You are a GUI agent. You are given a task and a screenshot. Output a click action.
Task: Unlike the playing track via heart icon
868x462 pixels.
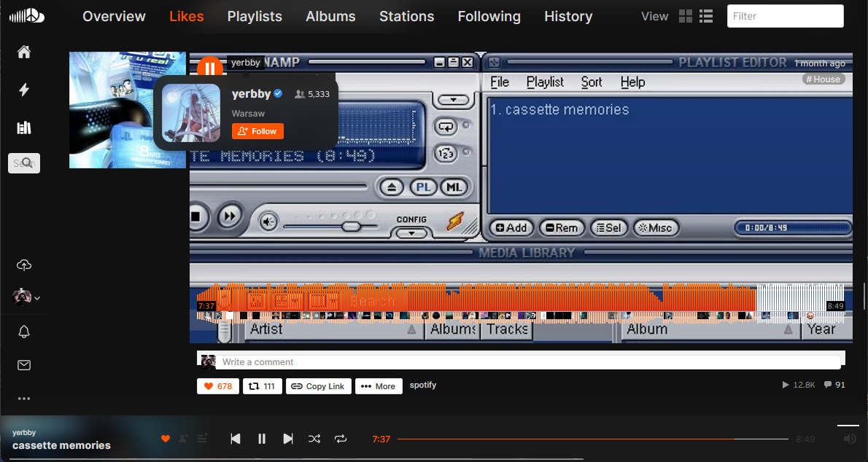pos(165,438)
